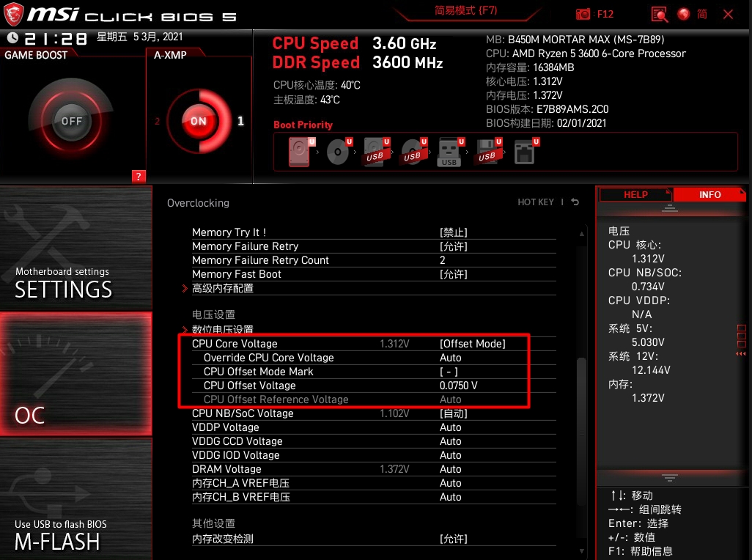Open the INFO tab
This screenshot has height=560, width=752.
pos(709,195)
